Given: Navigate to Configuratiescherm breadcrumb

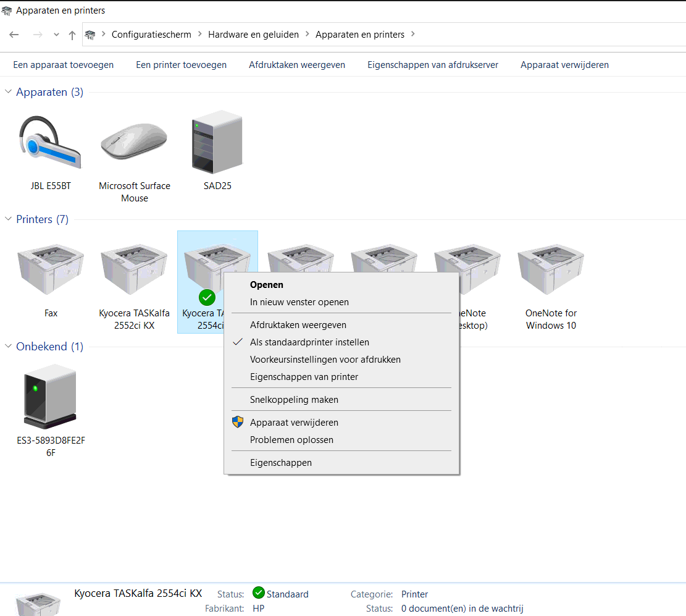Looking at the screenshot, I should (151, 35).
